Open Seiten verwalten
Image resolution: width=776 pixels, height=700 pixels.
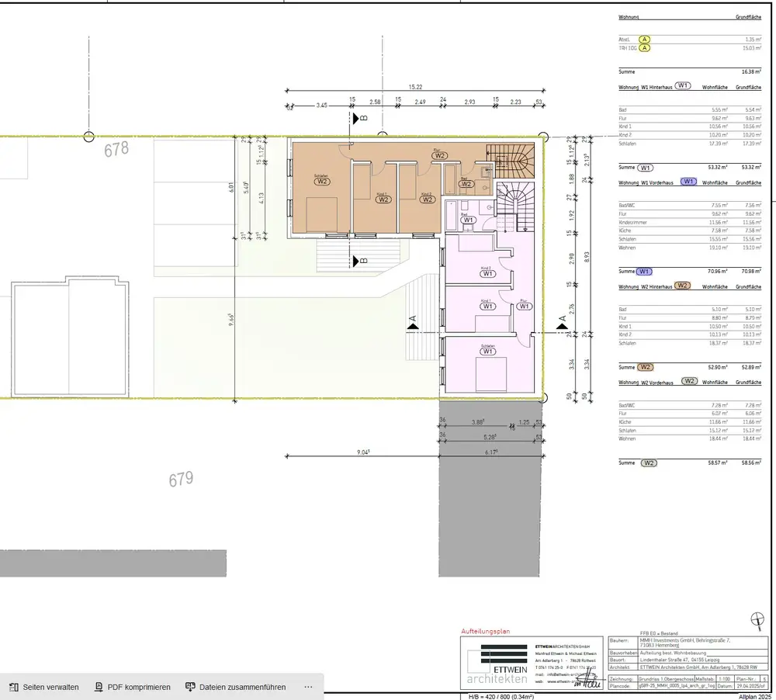(x=44, y=687)
